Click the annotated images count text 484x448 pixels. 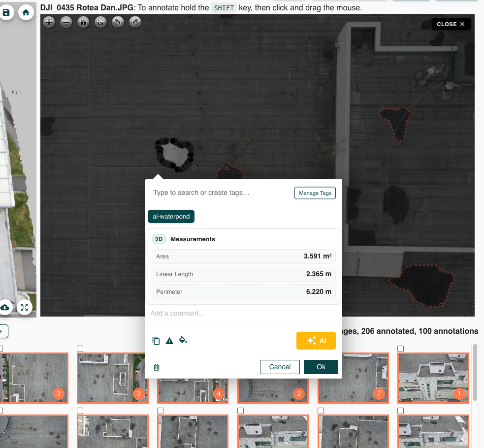410,331
